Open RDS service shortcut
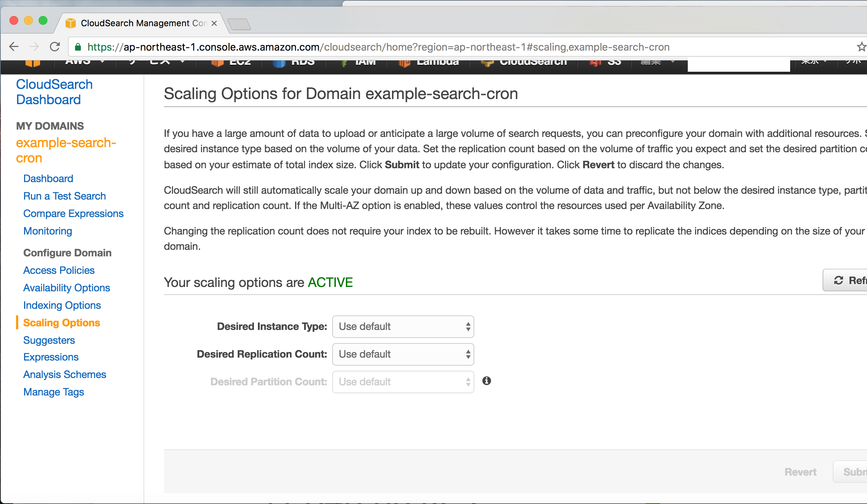The height and width of the screenshot is (504, 867). (x=294, y=63)
